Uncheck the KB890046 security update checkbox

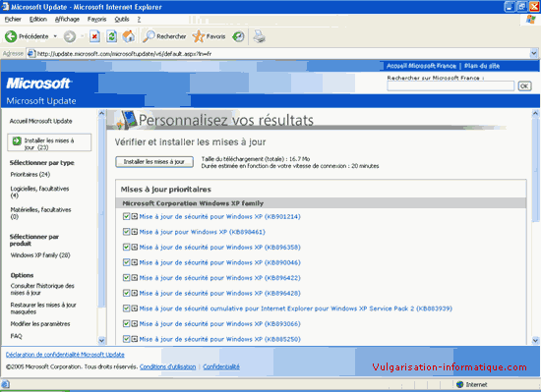126,262
